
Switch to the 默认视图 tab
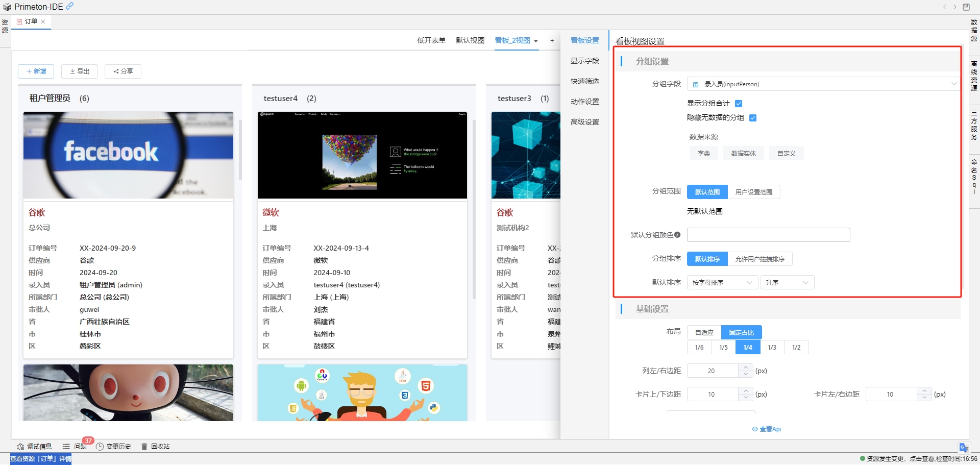(x=470, y=41)
